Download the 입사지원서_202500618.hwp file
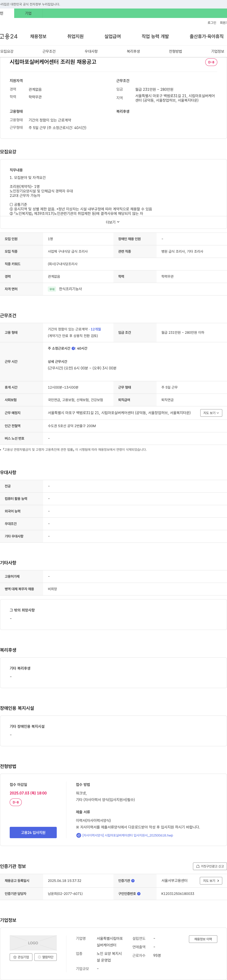This screenshot has height=980, width=227. point(128,835)
